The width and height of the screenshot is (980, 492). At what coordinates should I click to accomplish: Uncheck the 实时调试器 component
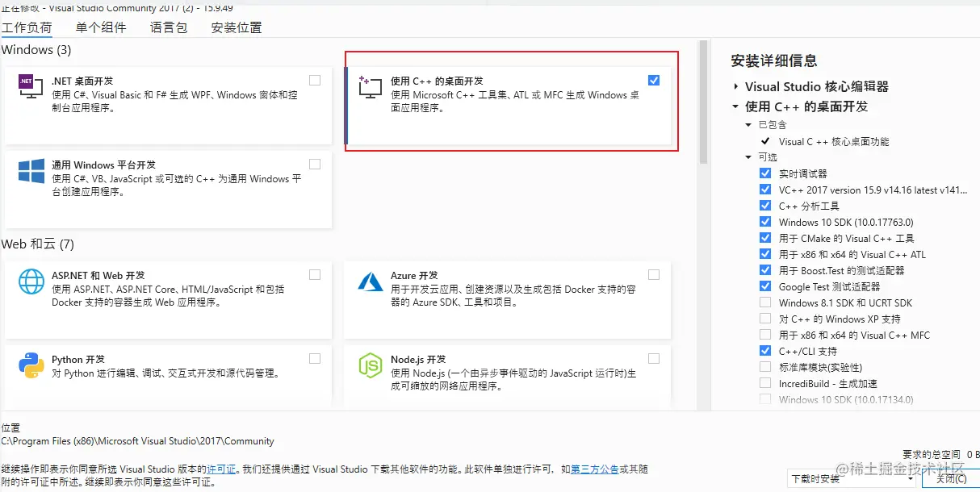pyautogui.click(x=765, y=173)
